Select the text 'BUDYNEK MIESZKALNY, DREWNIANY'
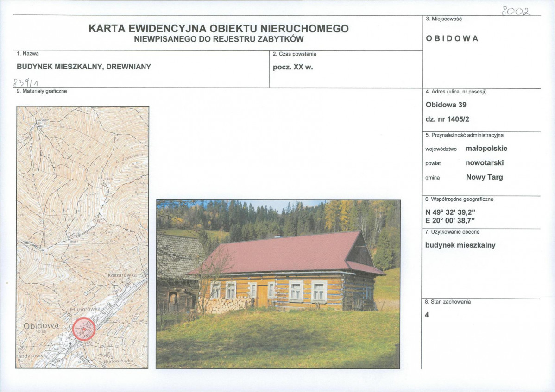Screen dimensions: 555x392 click(84, 67)
